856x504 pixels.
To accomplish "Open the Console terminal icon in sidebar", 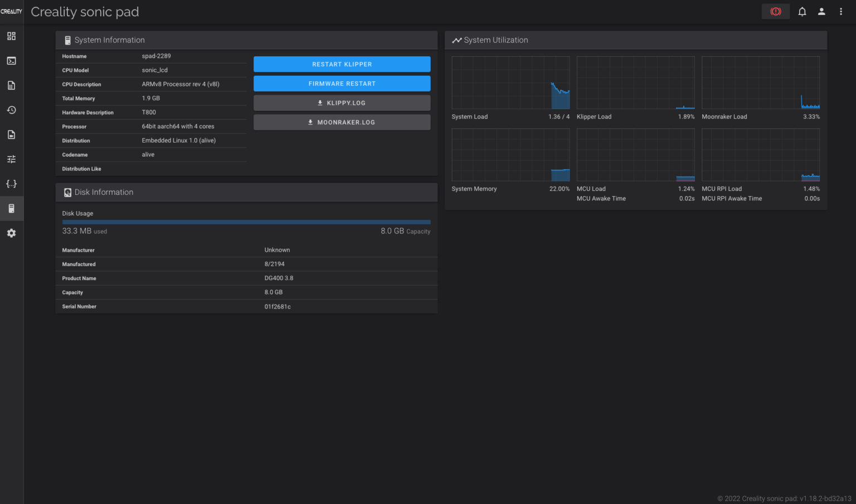I will [11, 61].
